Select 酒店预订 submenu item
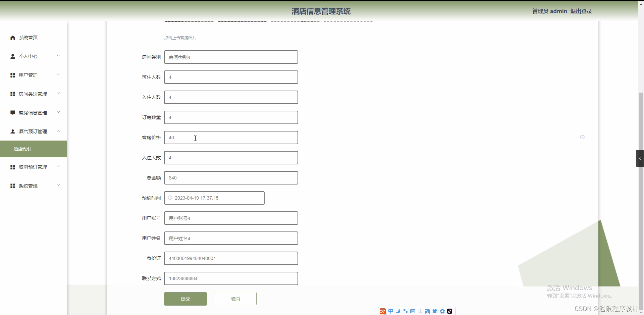 point(34,149)
